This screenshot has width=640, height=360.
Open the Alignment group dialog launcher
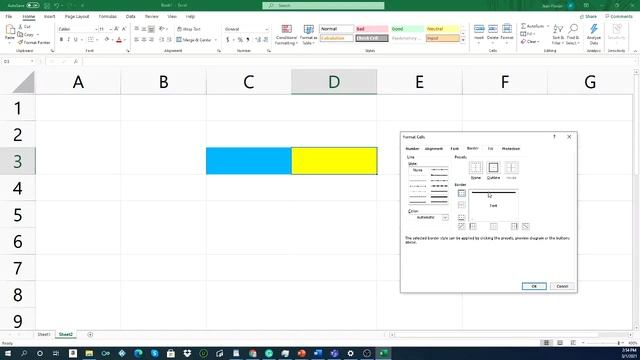click(219, 51)
